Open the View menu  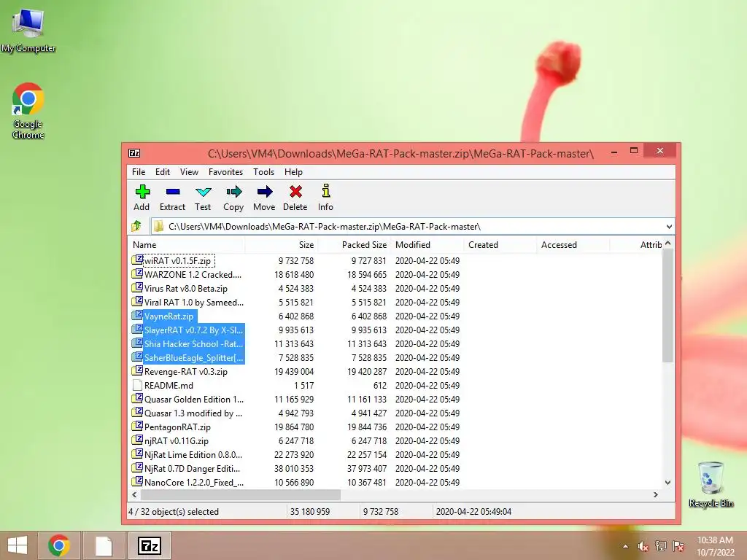[189, 172]
